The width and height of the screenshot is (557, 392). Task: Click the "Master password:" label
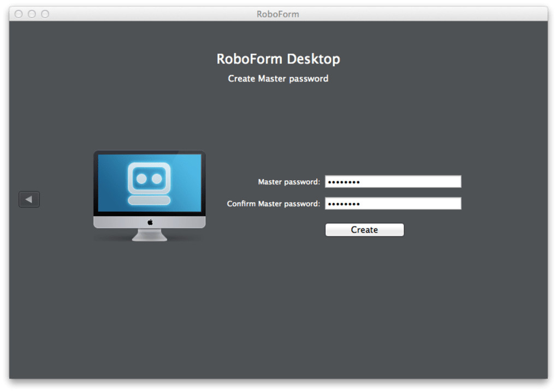[289, 182]
